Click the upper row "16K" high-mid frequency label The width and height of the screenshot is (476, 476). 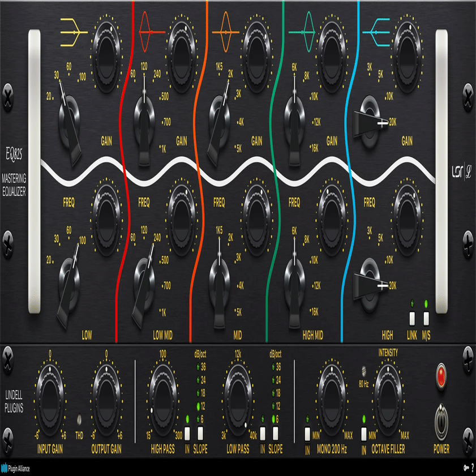tap(315, 148)
